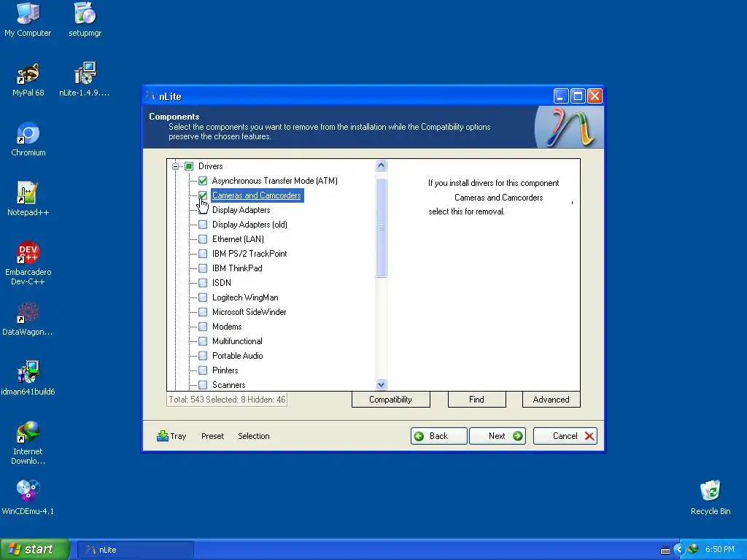747x560 pixels.
Task: Click scroll down arrow in component list
Action: click(x=381, y=384)
